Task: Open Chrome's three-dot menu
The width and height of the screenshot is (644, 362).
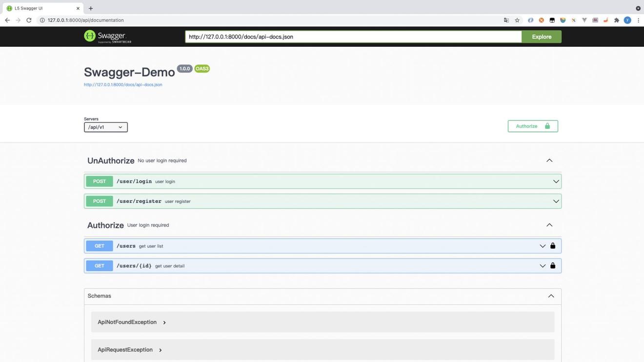Action: 638,20
